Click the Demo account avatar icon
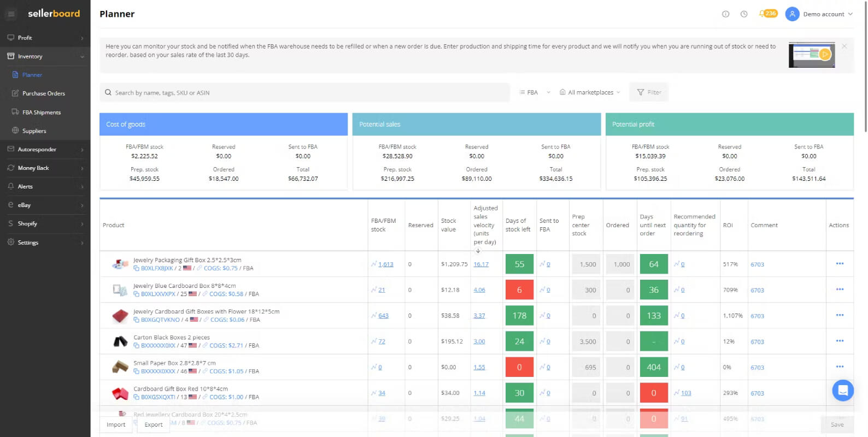This screenshot has width=868, height=437. coord(792,14)
